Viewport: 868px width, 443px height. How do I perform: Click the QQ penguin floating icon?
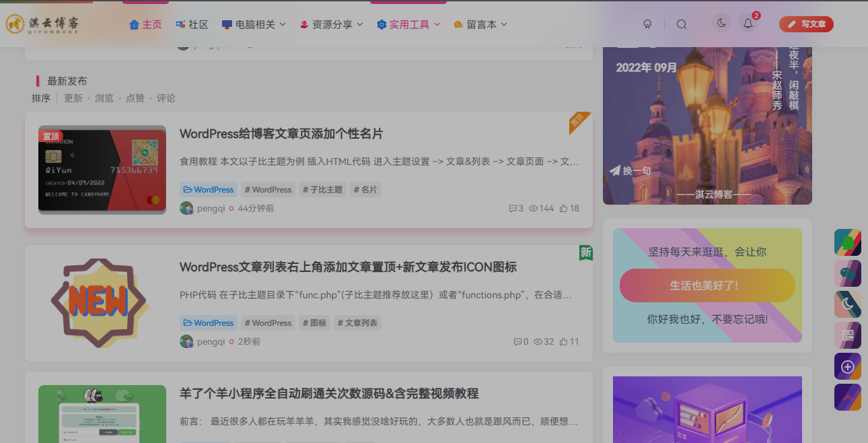click(x=848, y=242)
